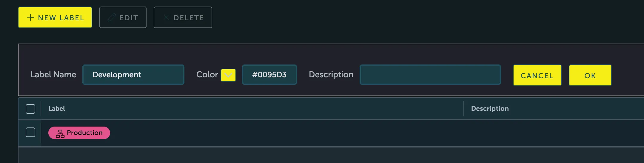Confirm the label with OK button

coord(590,76)
